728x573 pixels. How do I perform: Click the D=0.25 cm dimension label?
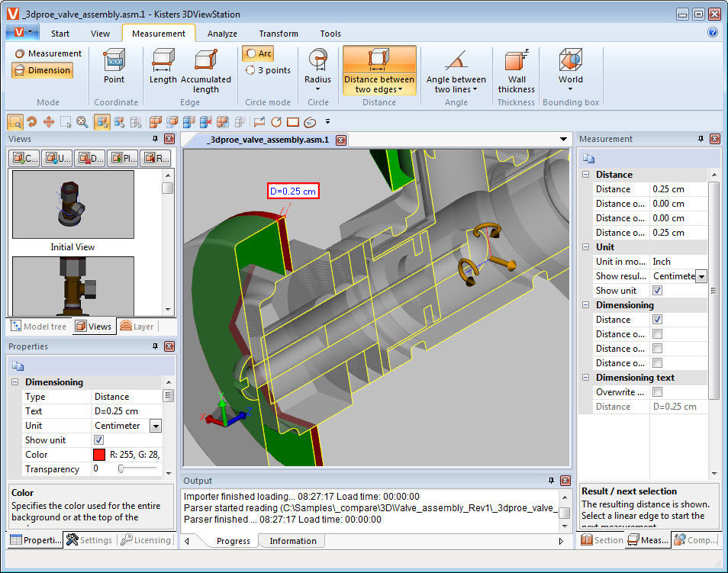pos(293,191)
